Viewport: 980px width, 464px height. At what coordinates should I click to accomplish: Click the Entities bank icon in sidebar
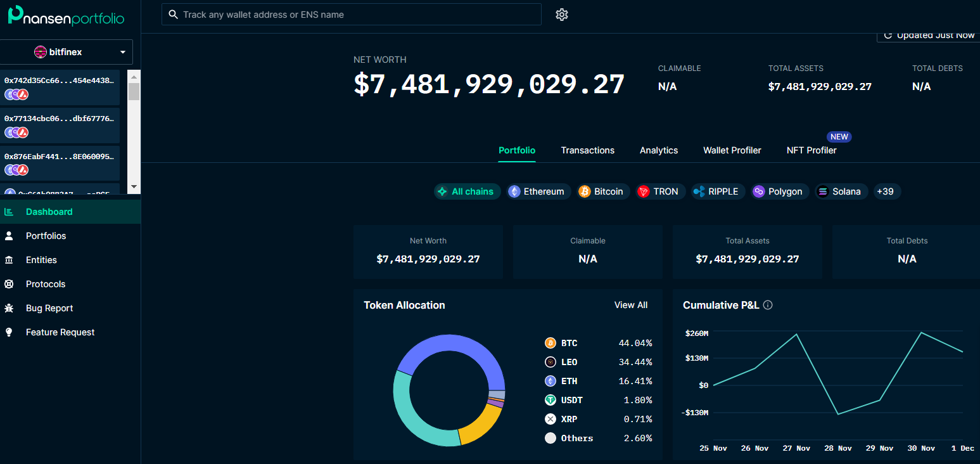click(x=9, y=260)
